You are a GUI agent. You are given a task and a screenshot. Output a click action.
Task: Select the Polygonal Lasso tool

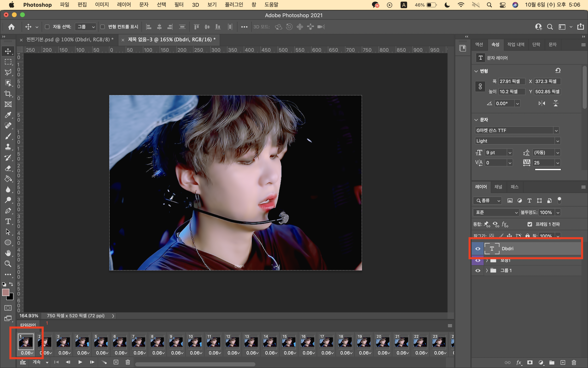tap(8, 72)
